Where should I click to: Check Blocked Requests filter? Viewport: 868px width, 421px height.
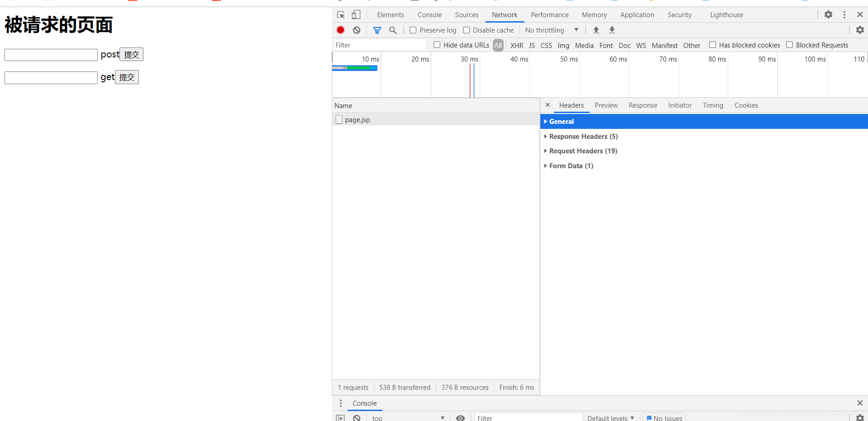[789, 45]
